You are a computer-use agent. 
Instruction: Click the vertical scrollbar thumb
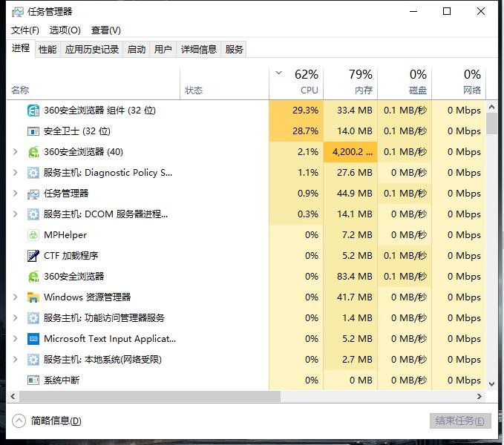491,124
